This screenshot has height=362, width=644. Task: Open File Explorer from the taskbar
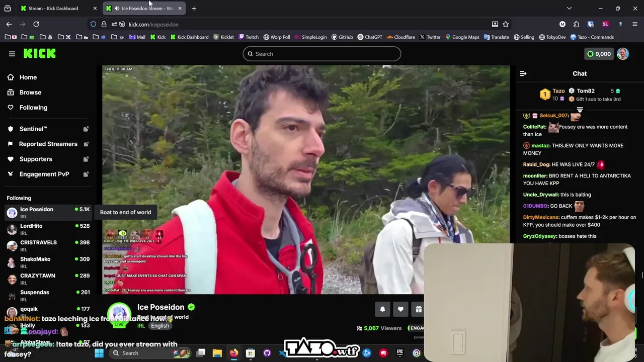tap(217, 353)
